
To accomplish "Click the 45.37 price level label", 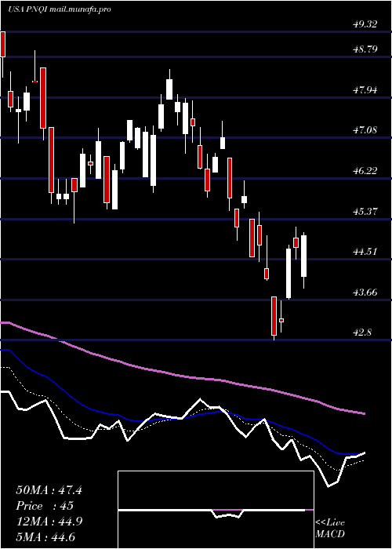I will pos(365,212).
